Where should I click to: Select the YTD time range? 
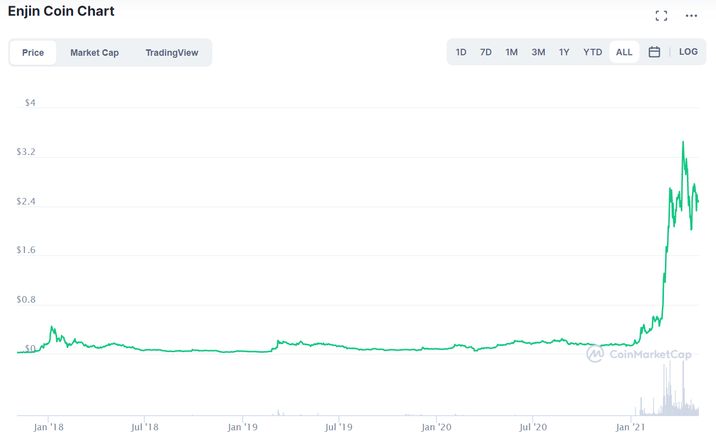[592, 52]
